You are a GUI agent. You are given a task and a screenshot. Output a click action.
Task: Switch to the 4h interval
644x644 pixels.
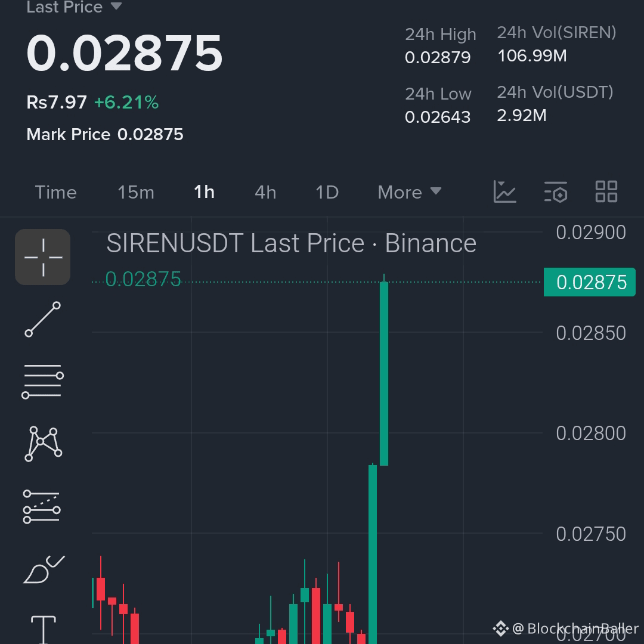[265, 192]
